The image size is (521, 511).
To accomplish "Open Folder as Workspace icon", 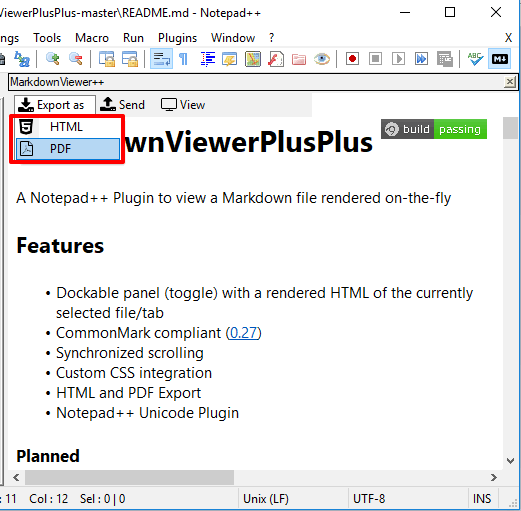I will 299,59.
